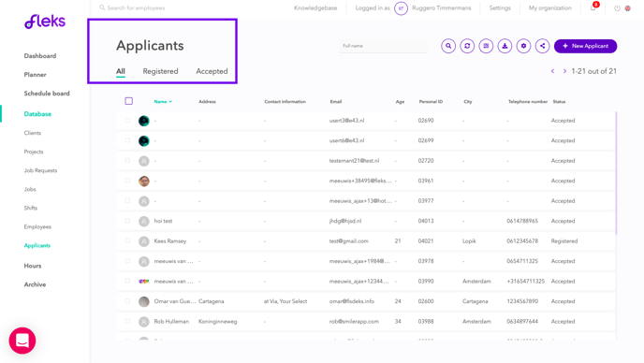The height and width of the screenshot is (363, 644).
Task: Switch to the All tab
Action: pos(121,71)
